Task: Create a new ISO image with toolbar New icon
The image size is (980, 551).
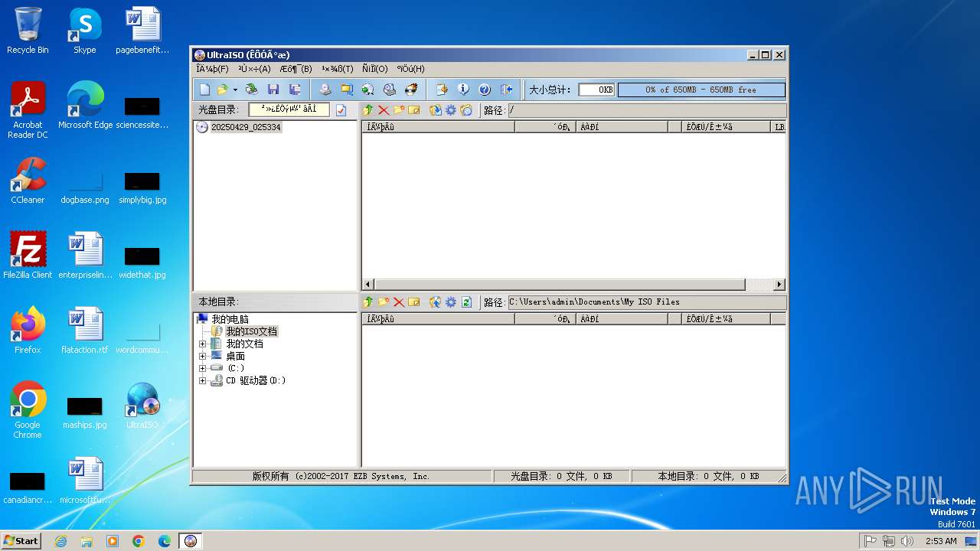Action: coord(204,90)
